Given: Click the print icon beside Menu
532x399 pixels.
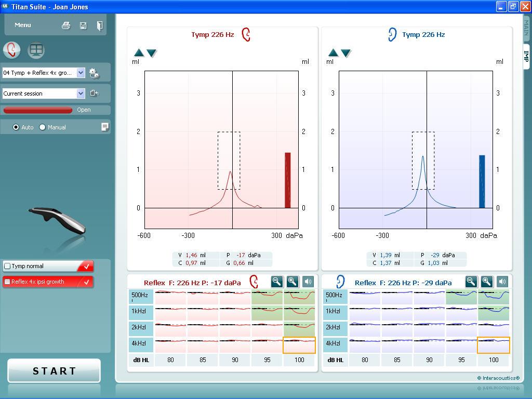Looking at the screenshot, I should 66,25.
